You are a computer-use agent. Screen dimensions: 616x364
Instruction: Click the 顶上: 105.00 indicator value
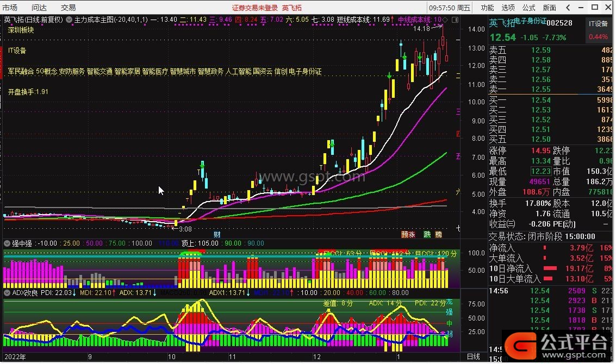[x=200, y=243]
